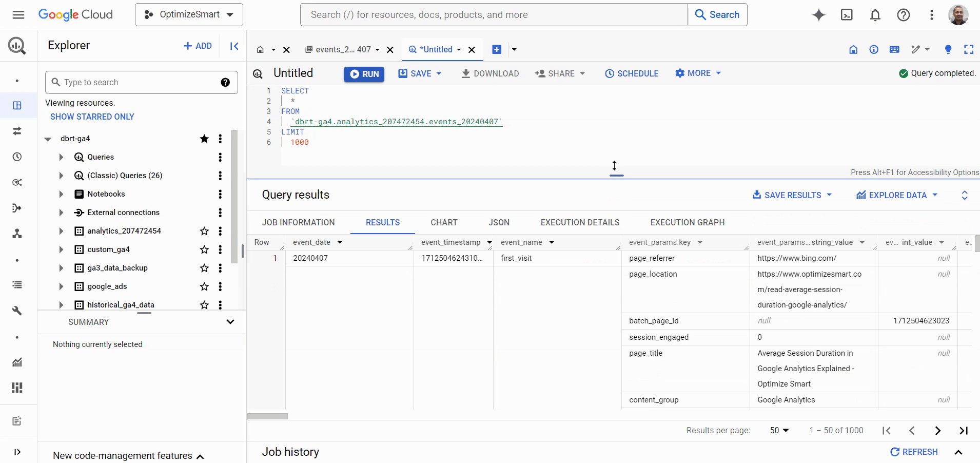Open the JSON results tab

coord(499,222)
